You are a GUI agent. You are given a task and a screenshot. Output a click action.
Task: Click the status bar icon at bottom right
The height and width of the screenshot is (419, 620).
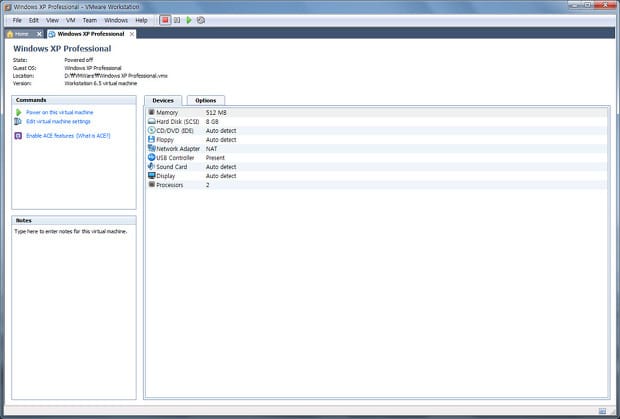click(x=601, y=411)
